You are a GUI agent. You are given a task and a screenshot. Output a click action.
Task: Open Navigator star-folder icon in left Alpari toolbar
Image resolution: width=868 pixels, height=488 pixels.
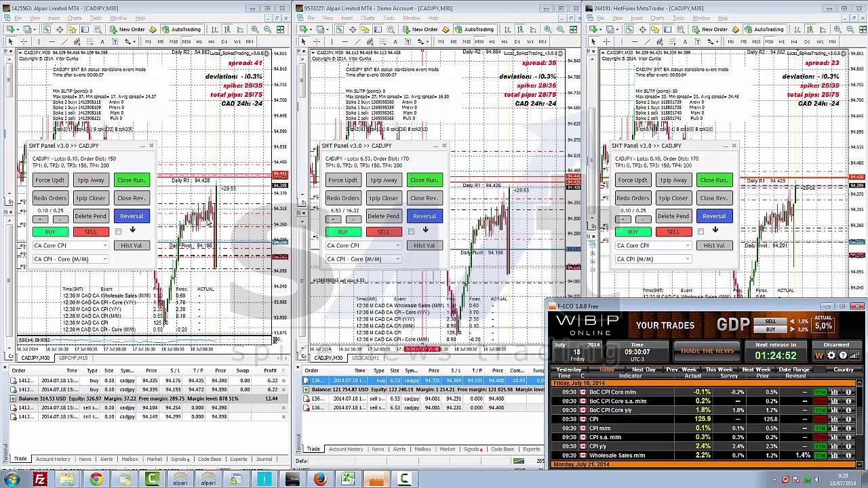click(x=72, y=29)
